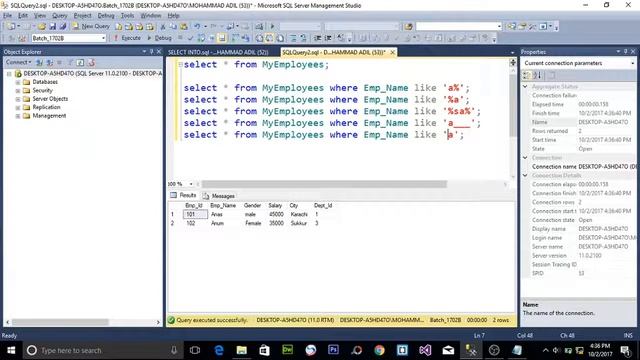Click the New Query button
640x360 pixels.
point(91,27)
